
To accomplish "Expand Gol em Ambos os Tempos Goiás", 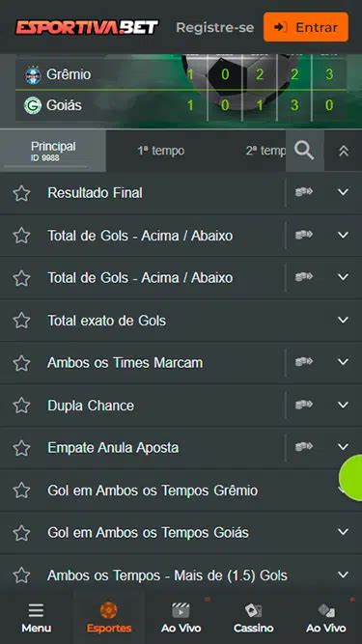I will pos(343,532).
